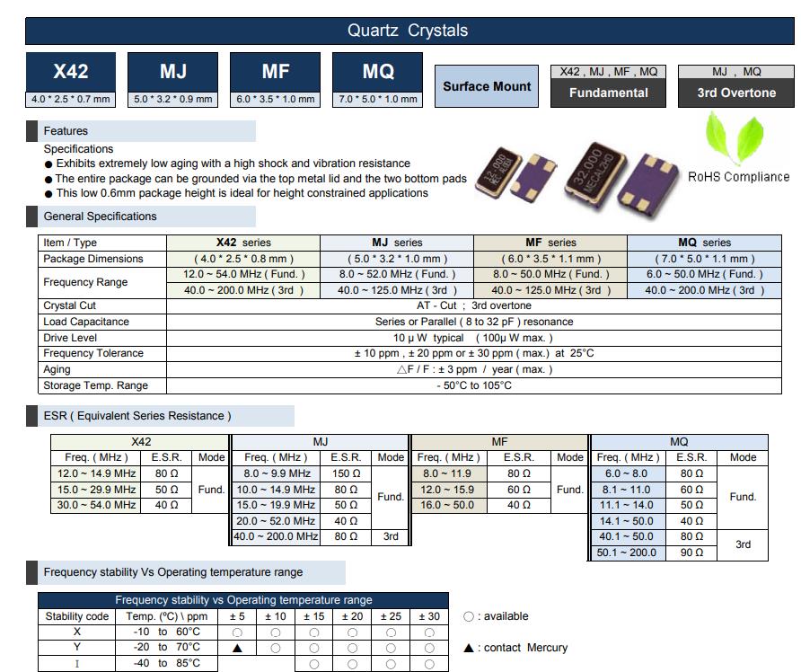Screen dimensions: 801x672
Task: Click the I row ± 30 available circle
Action: coord(429,664)
